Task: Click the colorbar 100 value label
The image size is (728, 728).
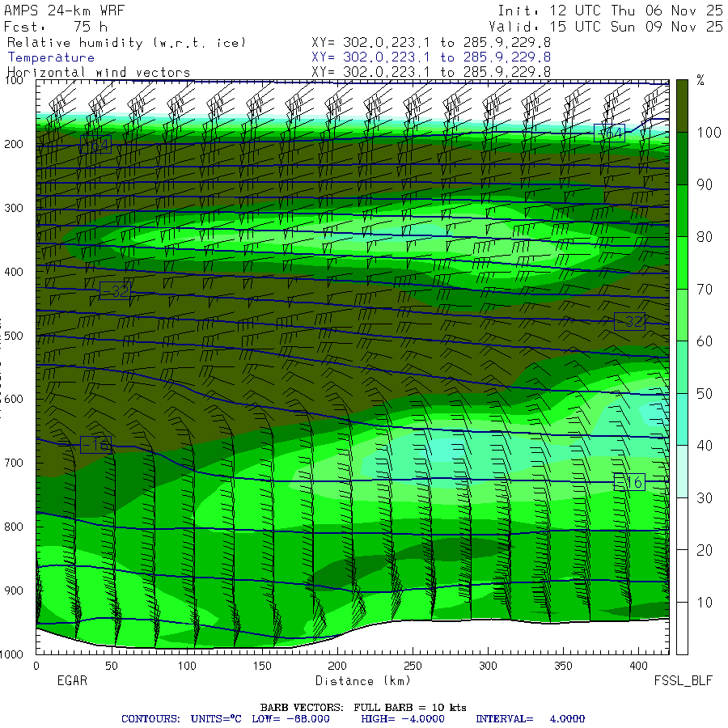Action: tap(709, 133)
